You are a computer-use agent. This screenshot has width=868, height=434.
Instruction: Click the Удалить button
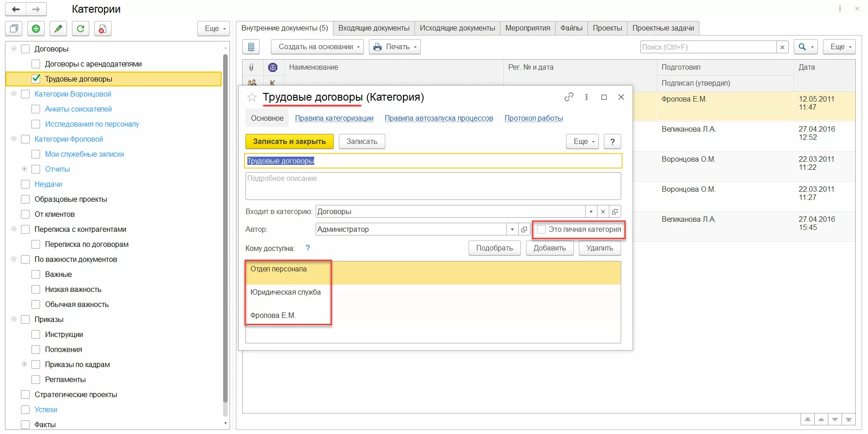point(600,248)
